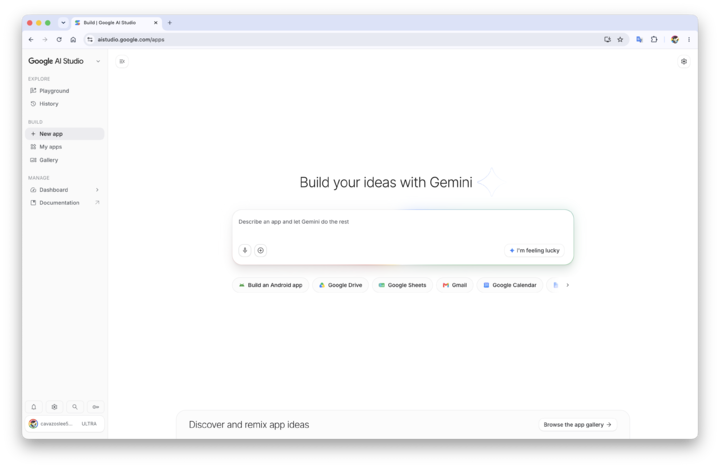Open the settings gear in the bottom sidebar
The image size is (720, 468).
pos(54,407)
